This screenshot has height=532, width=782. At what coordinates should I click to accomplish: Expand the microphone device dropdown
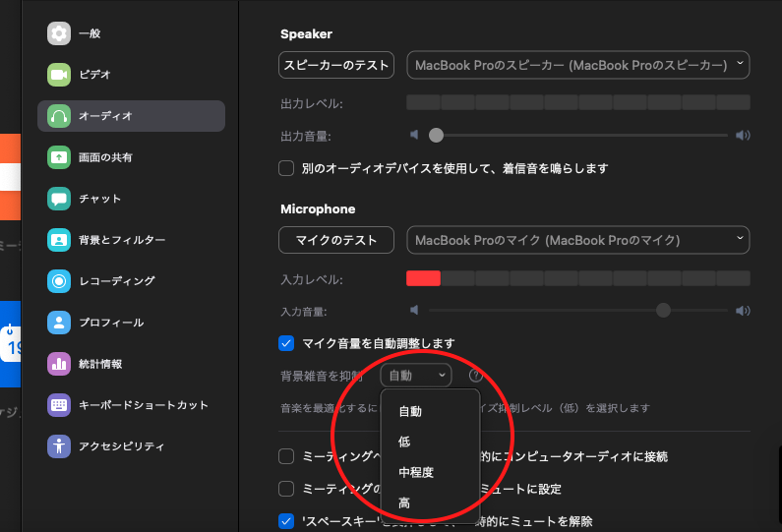point(578,240)
